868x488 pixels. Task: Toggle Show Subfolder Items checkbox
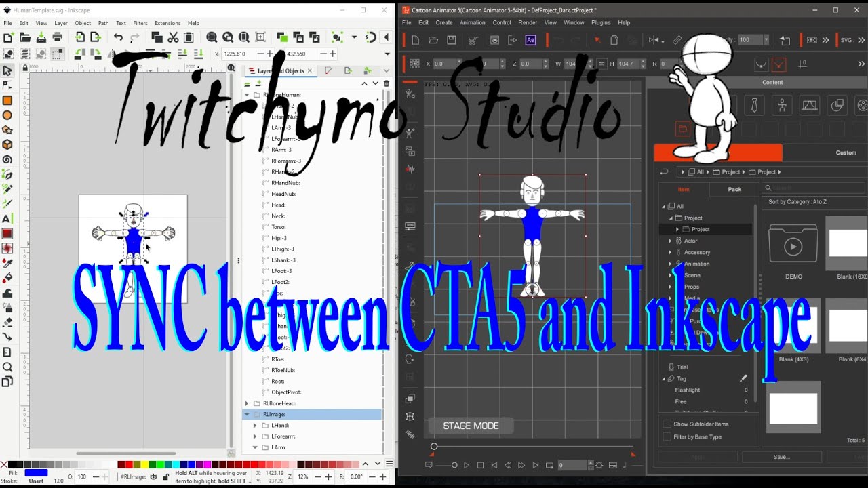point(667,424)
